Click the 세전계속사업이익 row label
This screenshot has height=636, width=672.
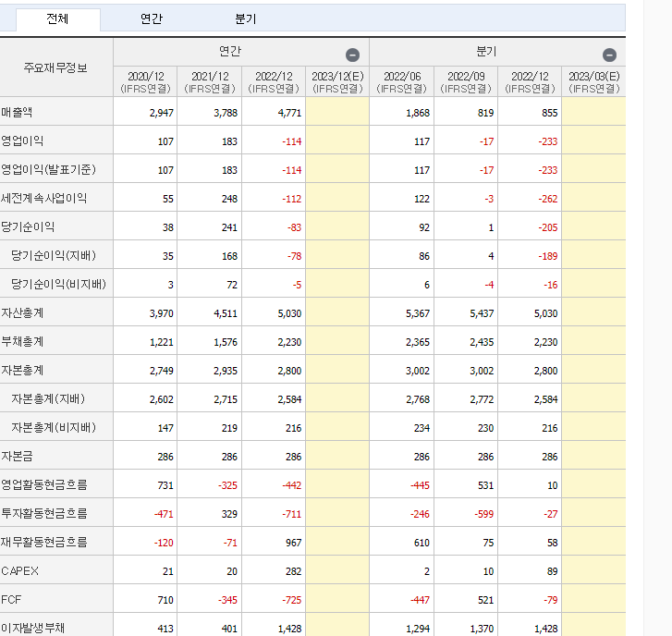pyautogui.click(x=43, y=199)
